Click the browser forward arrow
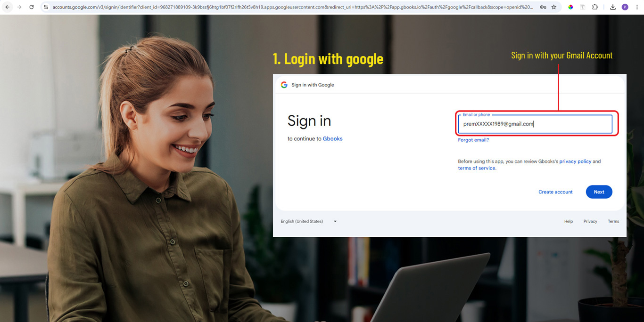Viewport: 644px width, 322px height. pyautogui.click(x=19, y=7)
